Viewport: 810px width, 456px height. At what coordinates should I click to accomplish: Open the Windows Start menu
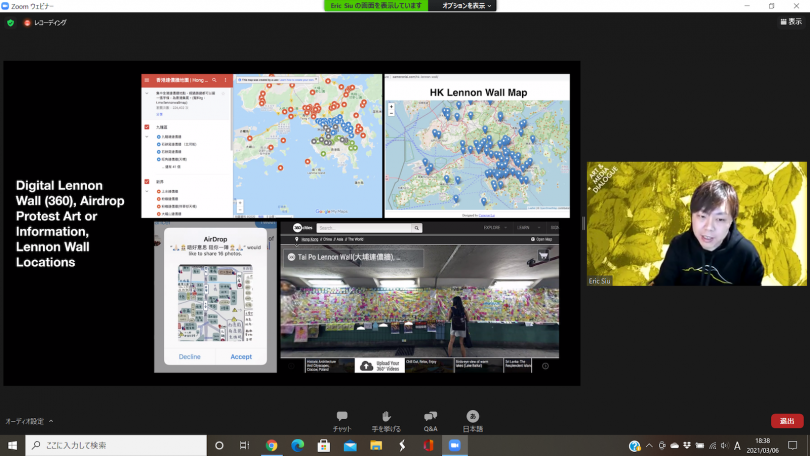tap(12, 445)
